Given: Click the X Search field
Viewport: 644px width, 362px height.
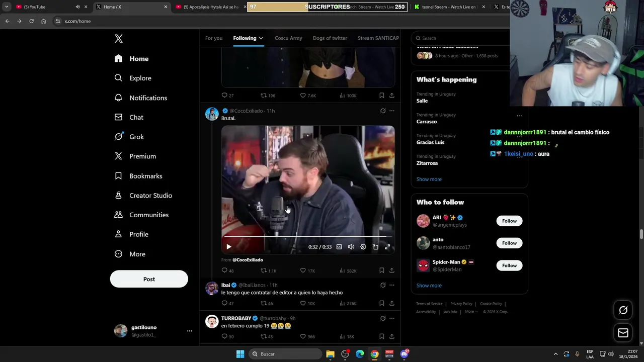Looking at the screenshot, I should [460, 38].
